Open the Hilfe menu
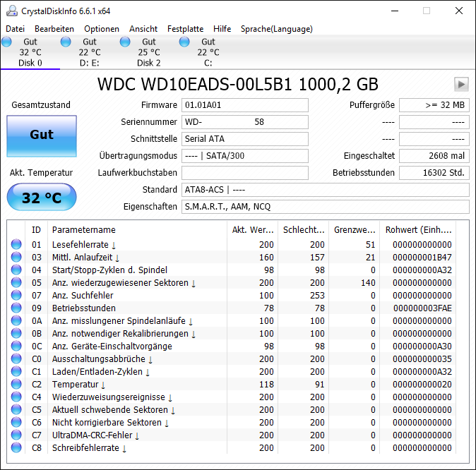The width and height of the screenshot is (476, 470). tap(222, 29)
